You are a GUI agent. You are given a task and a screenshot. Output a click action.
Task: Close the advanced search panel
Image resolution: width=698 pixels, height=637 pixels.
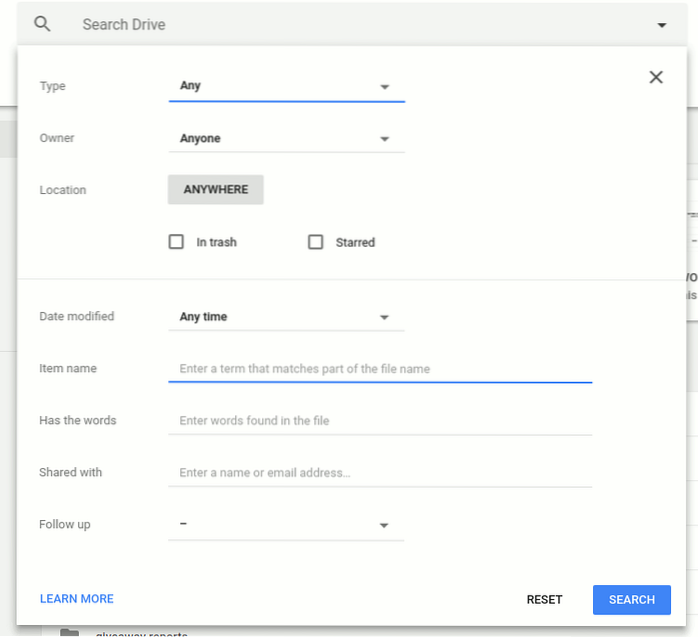click(656, 77)
